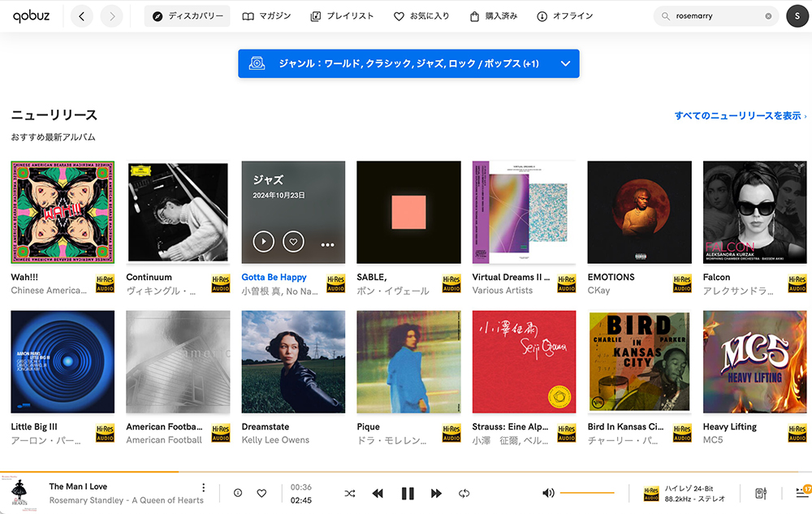
Task: Open the play queue icon with badge 17
Action: [803, 491]
